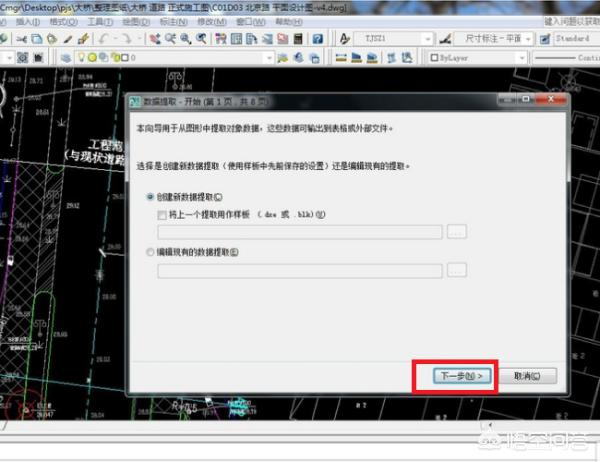Click the text style 'A' icon
The height and width of the screenshot is (462, 600).
coord(345,39)
